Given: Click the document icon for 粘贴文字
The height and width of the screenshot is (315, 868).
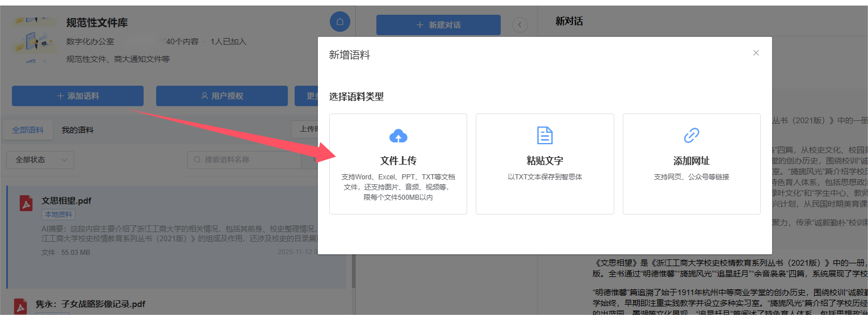Looking at the screenshot, I should 544,136.
